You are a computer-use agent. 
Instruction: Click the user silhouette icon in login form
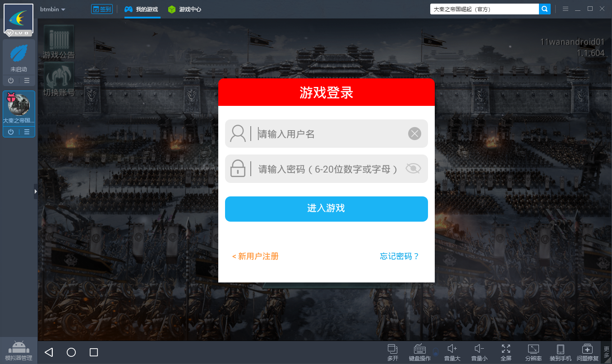point(238,134)
